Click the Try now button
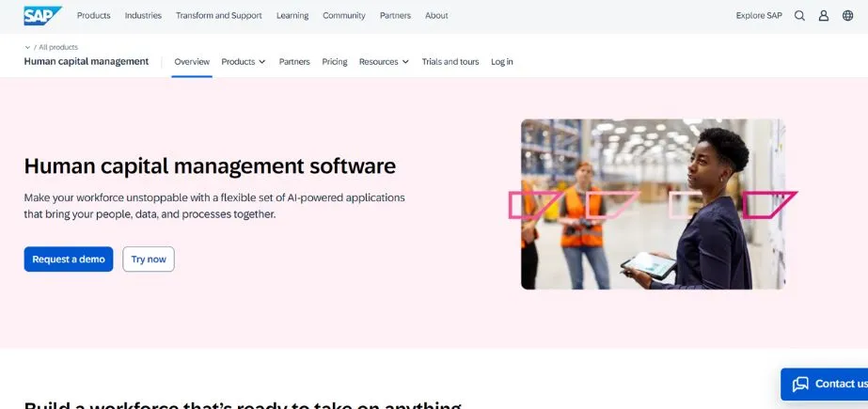This screenshot has width=868, height=409. tap(149, 259)
